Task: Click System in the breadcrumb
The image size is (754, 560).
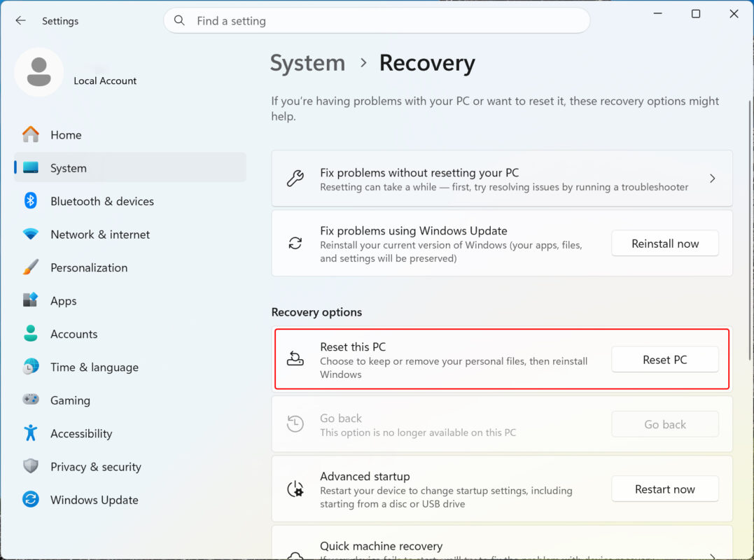Action: pos(308,63)
